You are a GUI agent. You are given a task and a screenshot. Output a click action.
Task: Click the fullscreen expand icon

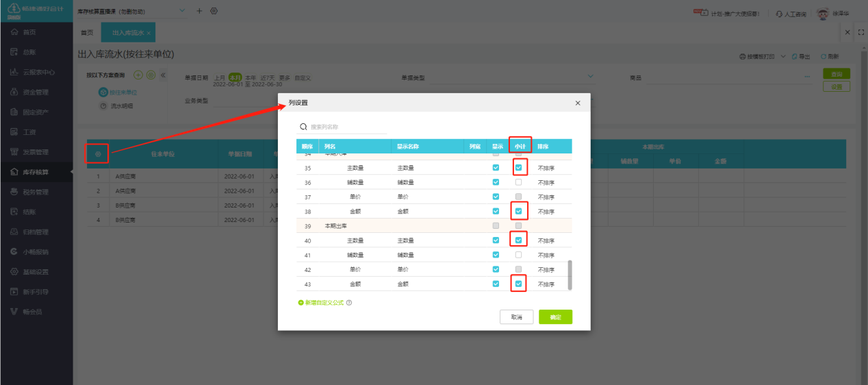[861, 32]
